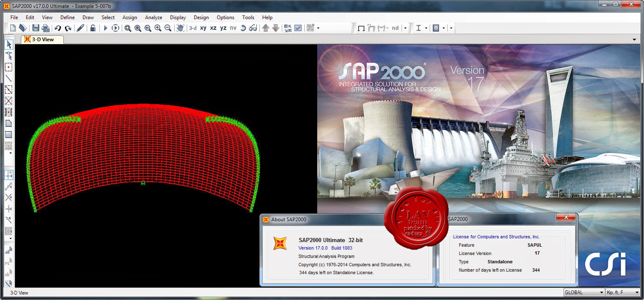
Task: Move down in list with down arrow
Action: pos(276,28)
